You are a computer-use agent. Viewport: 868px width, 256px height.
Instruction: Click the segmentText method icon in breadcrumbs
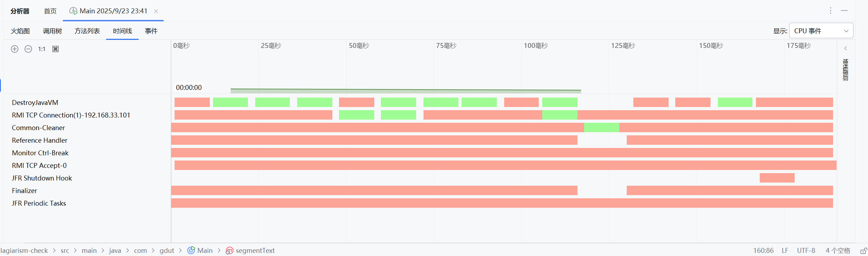(x=229, y=250)
